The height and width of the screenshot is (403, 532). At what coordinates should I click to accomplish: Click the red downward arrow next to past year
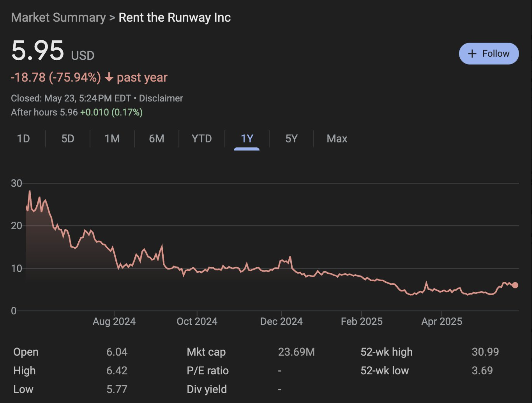coord(109,77)
